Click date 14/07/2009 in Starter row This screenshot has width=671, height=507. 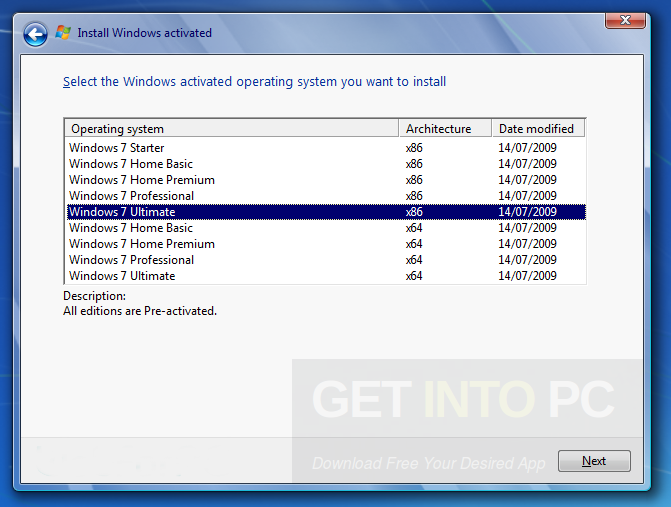coord(527,148)
